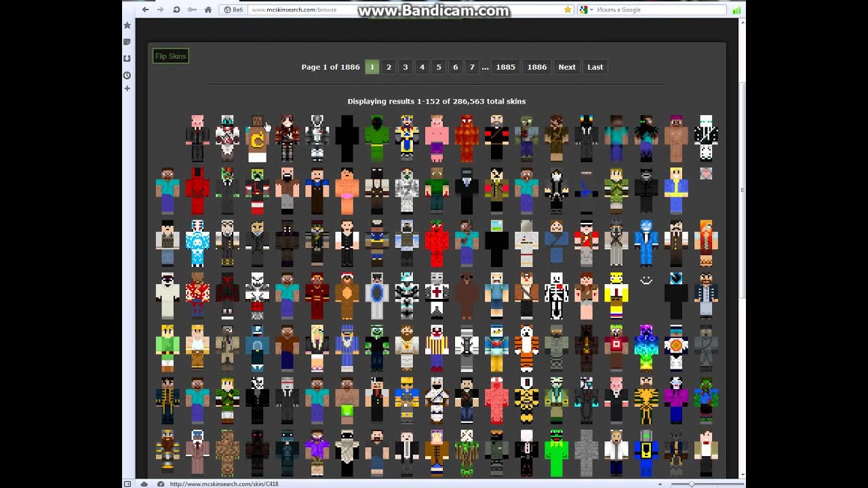Click the password wand key icon

193,9
